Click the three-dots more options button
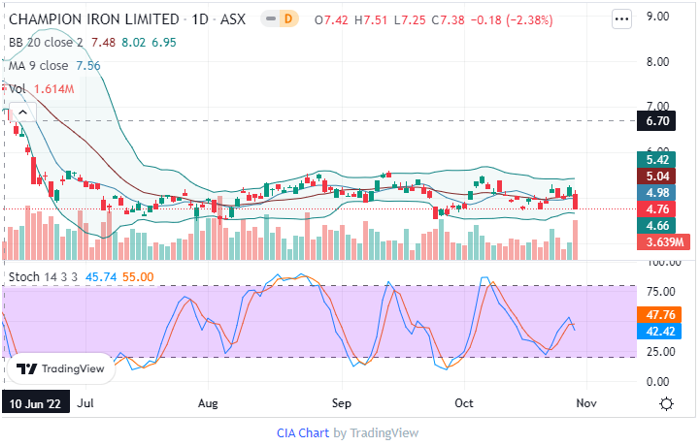 [622, 19]
